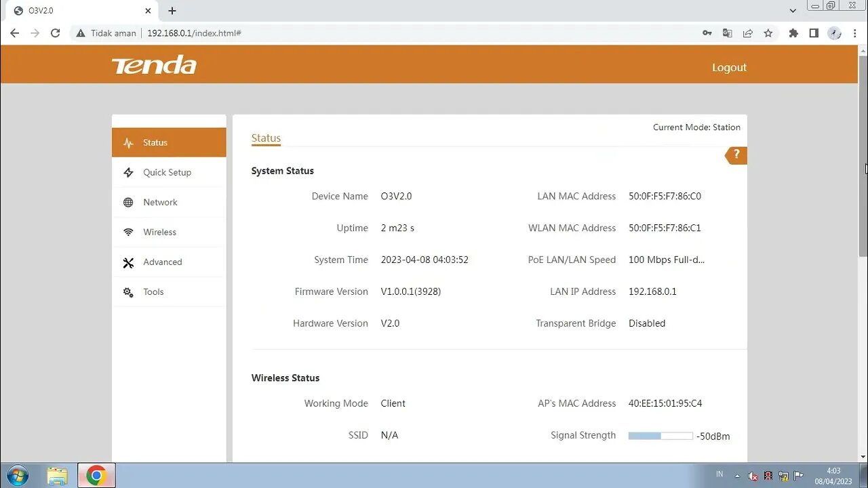Click the WLAN MAC Address value 50:0F:F5:F7:86:C1
The image size is (868, 488).
click(x=665, y=228)
